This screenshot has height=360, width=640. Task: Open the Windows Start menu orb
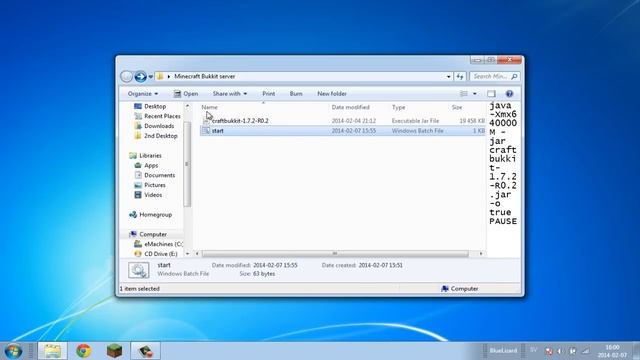pos(13,351)
